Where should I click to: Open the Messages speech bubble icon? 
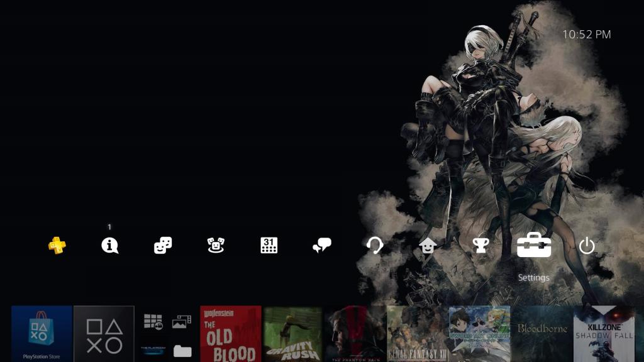[x=322, y=246]
